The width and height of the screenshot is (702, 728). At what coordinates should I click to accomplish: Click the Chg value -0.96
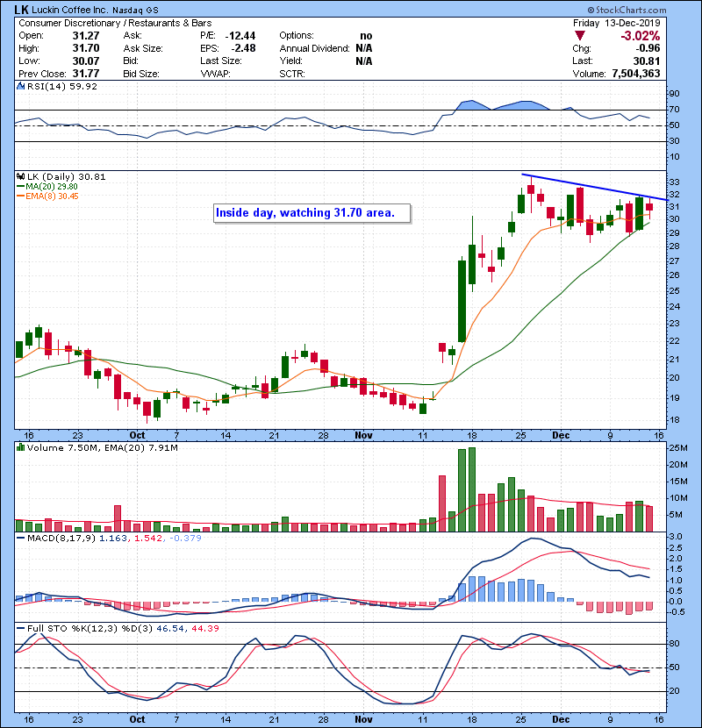point(648,48)
